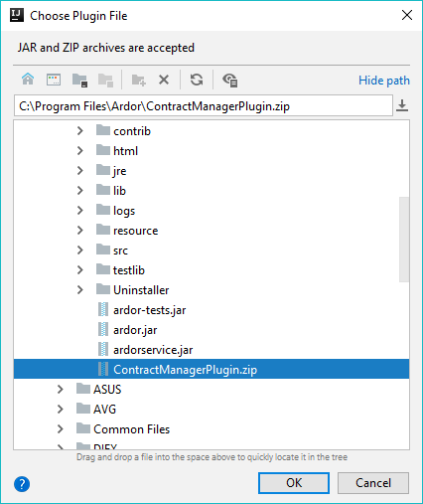The height and width of the screenshot is (504, 423).
Task: Select ContractManagerPlugin.zip file
Action: click(211, 369)
